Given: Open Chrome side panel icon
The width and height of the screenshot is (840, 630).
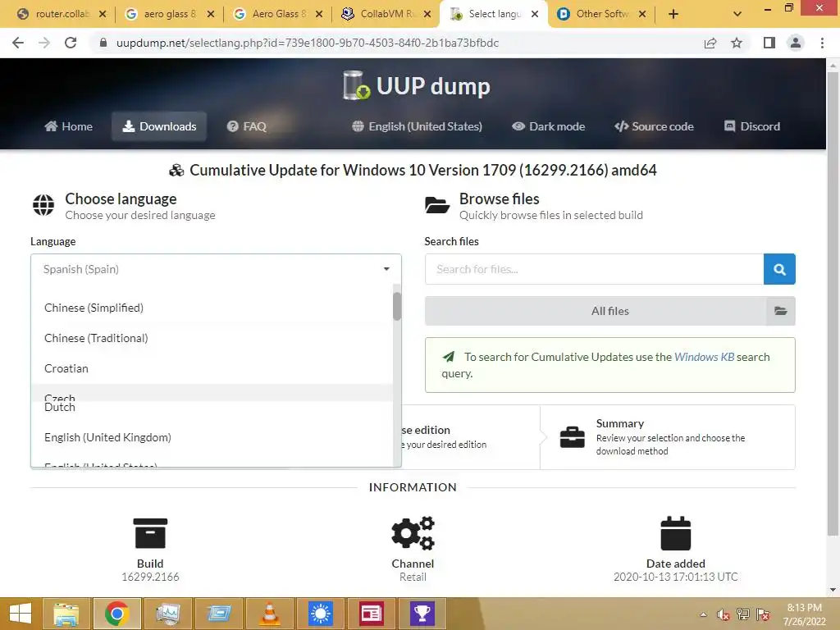Looking at the screenshot, I should point(769,43).
